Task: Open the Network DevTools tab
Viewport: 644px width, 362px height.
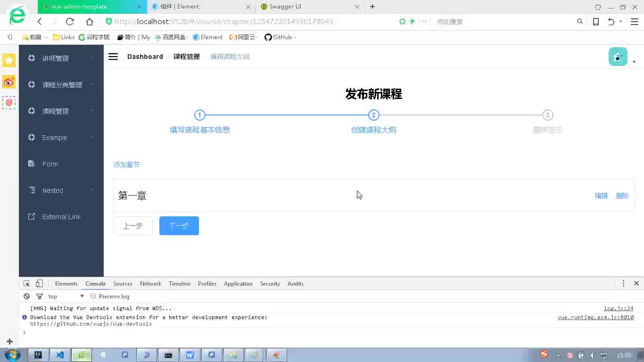Action: pyautogui.click(x=150, y=283)
